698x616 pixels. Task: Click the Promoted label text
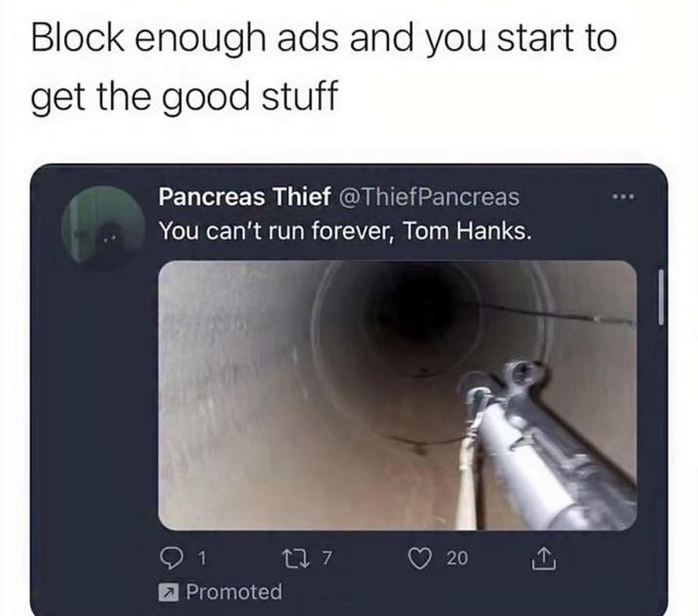coord(234,592)
